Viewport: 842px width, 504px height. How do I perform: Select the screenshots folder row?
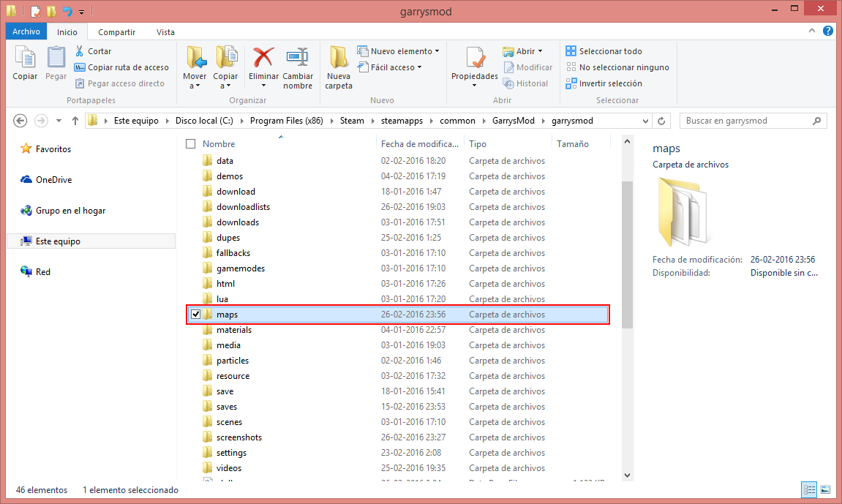tap(397, 437)
